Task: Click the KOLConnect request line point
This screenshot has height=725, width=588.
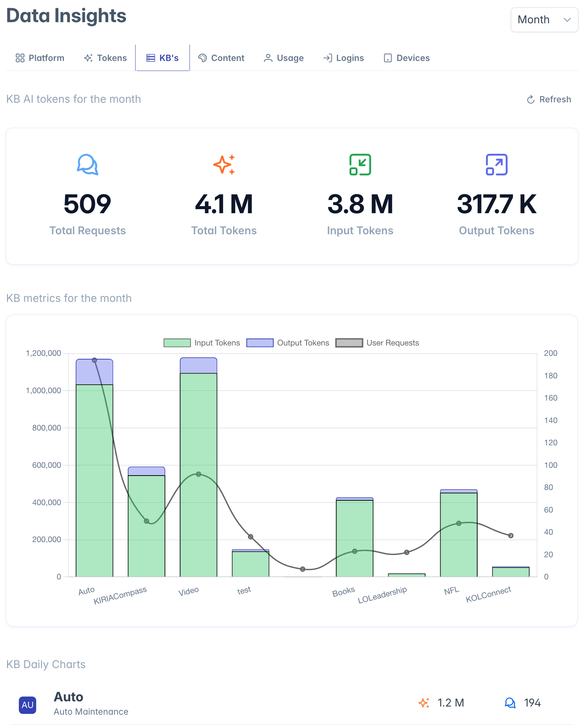Action: (511, 535)
